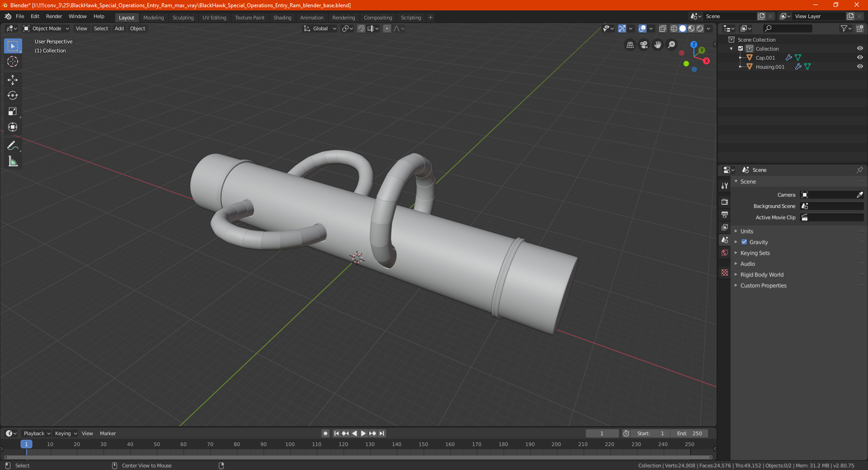Open the Render menu
Screen dimensions: 868x470
[54, 16]
